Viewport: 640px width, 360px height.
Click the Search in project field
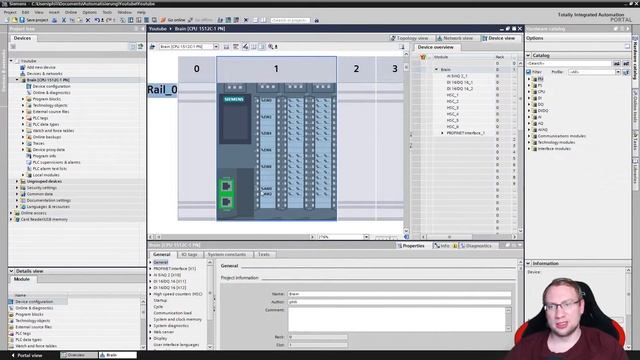click(x=290, y=20)
